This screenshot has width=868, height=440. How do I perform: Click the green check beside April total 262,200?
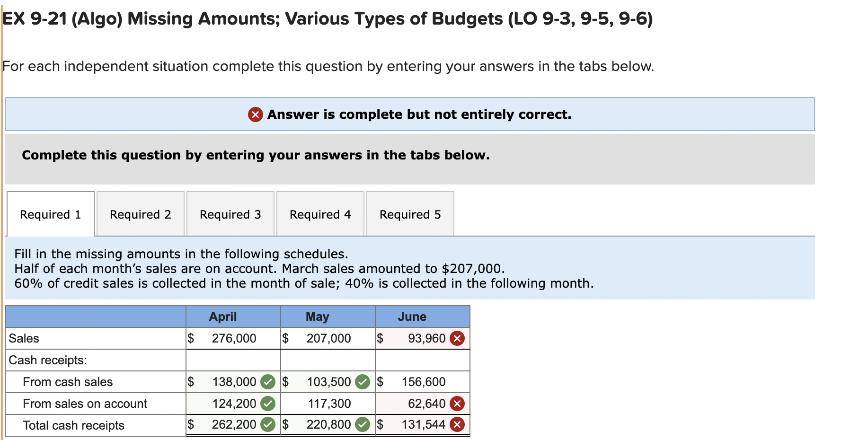point(268,424)
